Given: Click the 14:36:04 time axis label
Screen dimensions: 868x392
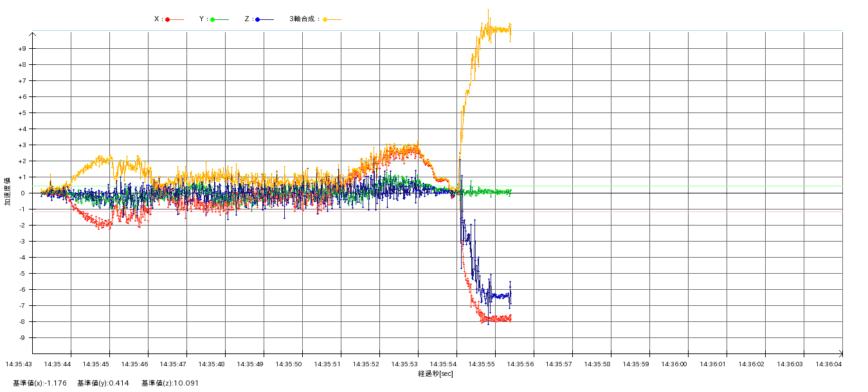Looking at the screenshot, I should pyautogui.click(x=829, y=364).
